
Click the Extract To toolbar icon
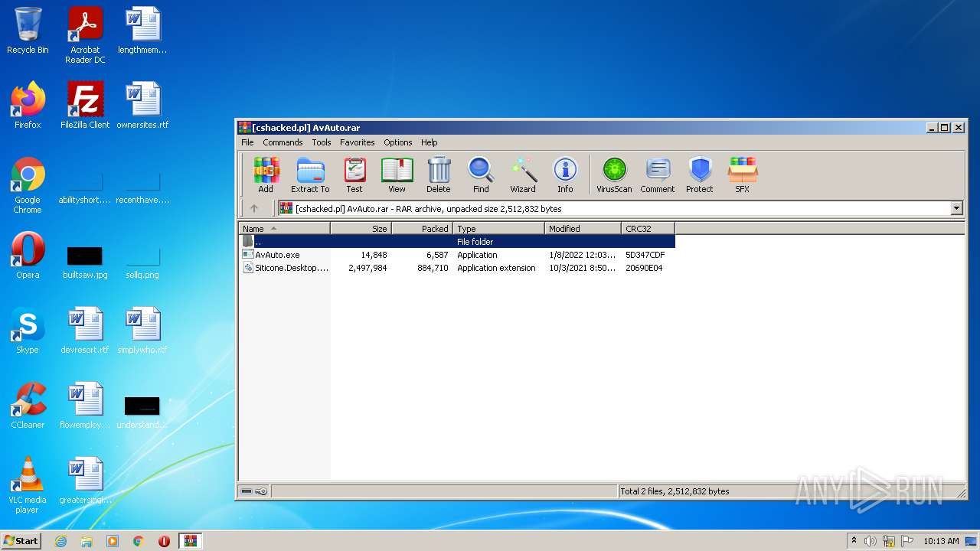coord(310,175)
